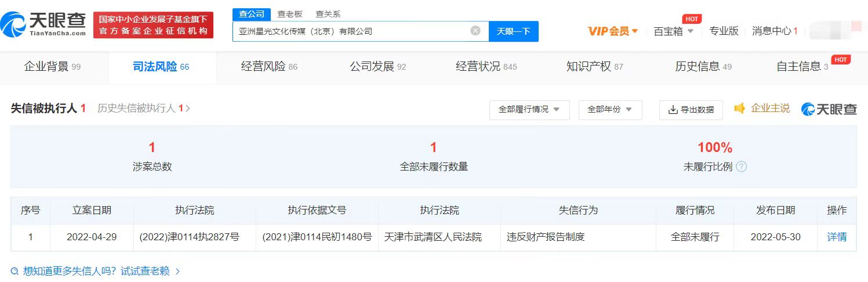This screenshot has height=282, width=868.
Task: Click the 国家中小企业发展子基金旗下 red banner
Action: (x=153, y=26)
